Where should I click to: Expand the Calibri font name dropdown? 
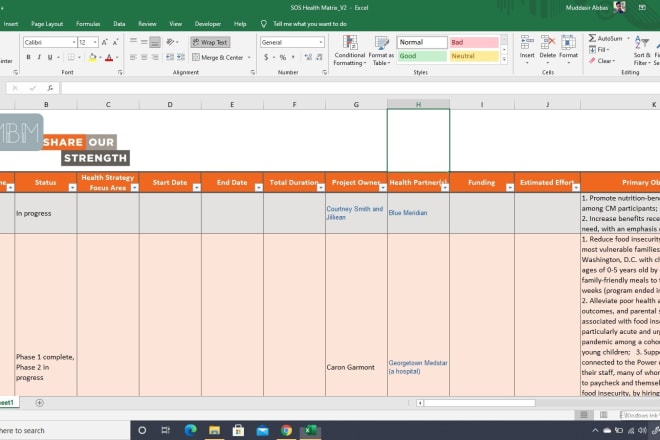pyautogui.click(x=73, y=43)
